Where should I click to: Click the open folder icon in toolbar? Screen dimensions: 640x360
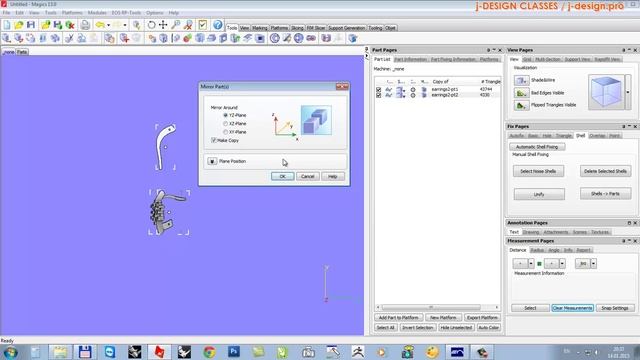coord(19,25)
